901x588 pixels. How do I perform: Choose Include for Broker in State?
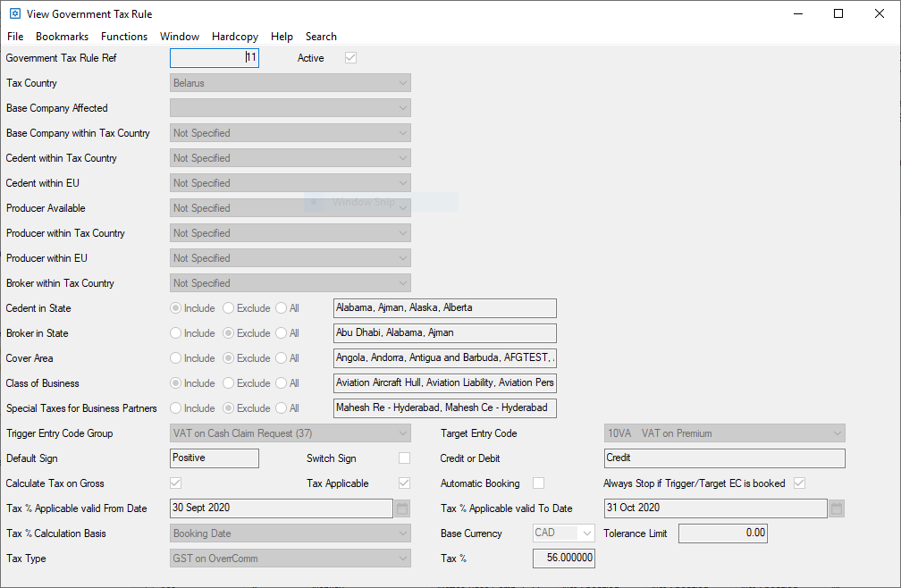click(x=176, y=333)
